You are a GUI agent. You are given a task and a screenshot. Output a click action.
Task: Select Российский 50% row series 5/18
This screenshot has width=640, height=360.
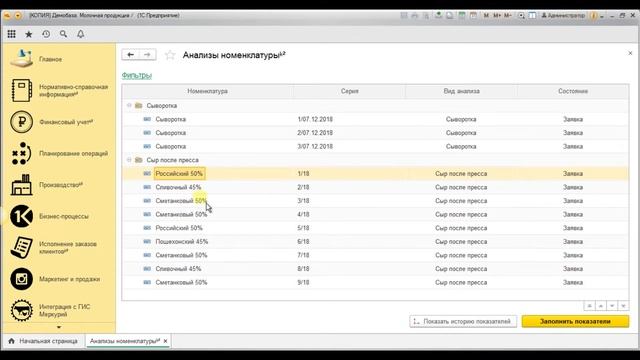point(375,228)
